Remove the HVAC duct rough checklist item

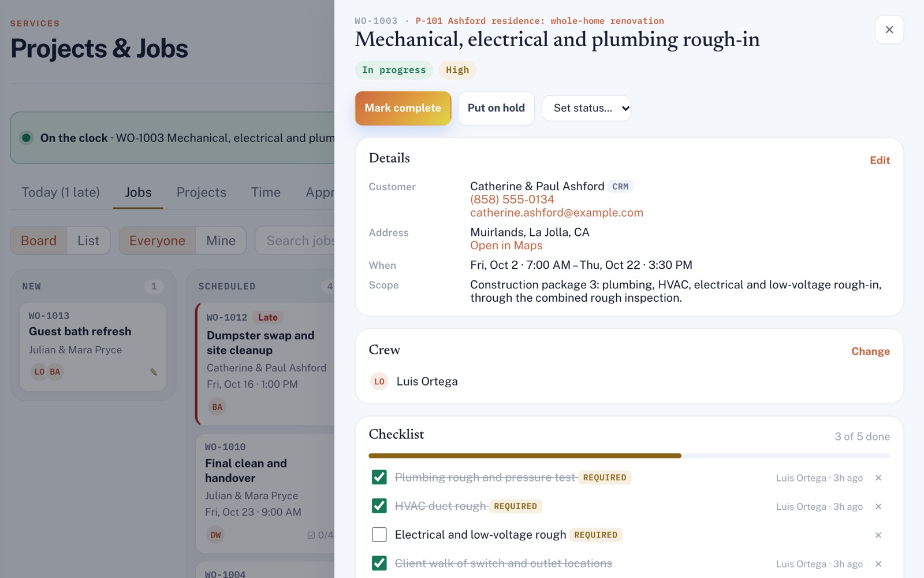click(878, 506)
